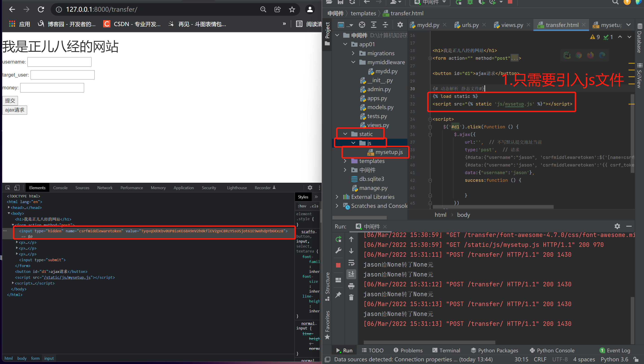Open Run configuration wrench settings
Image resolution: width=644 pixels, height=364 pixels.
338,250
